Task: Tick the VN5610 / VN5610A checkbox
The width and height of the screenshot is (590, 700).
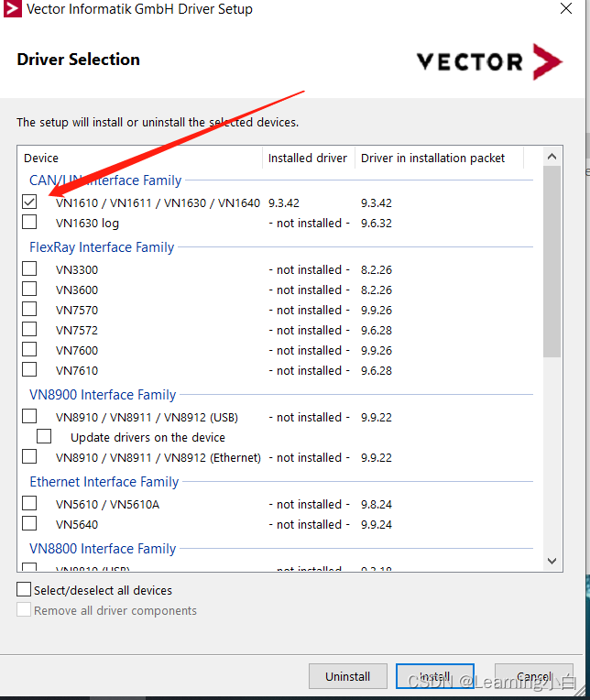Action: click(x=29, y=503)
